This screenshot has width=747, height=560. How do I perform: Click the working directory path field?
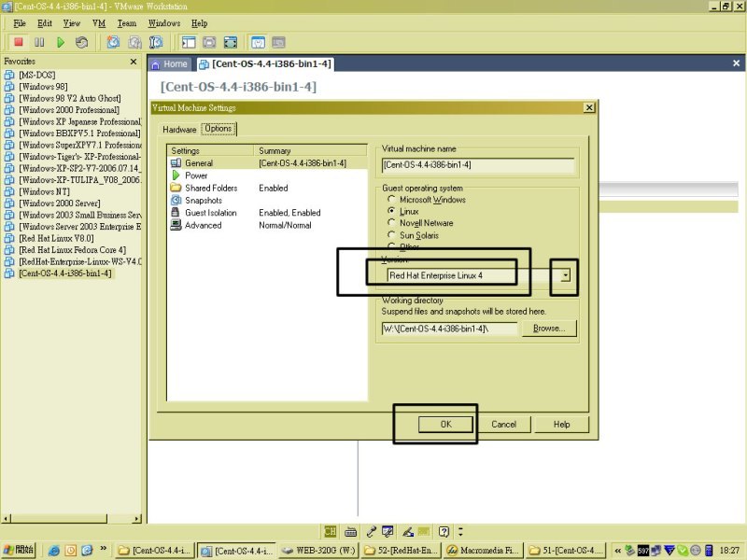[x=449, y=329]
